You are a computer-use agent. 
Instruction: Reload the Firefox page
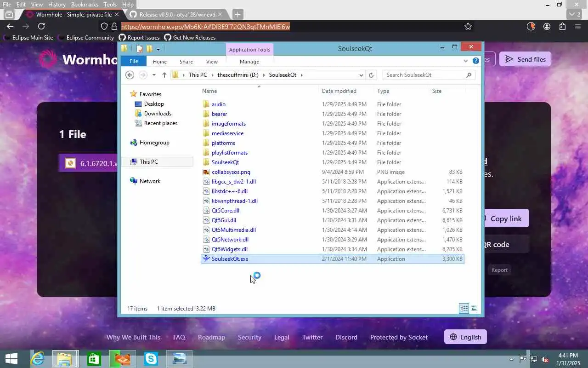click(x=41, y=26)
